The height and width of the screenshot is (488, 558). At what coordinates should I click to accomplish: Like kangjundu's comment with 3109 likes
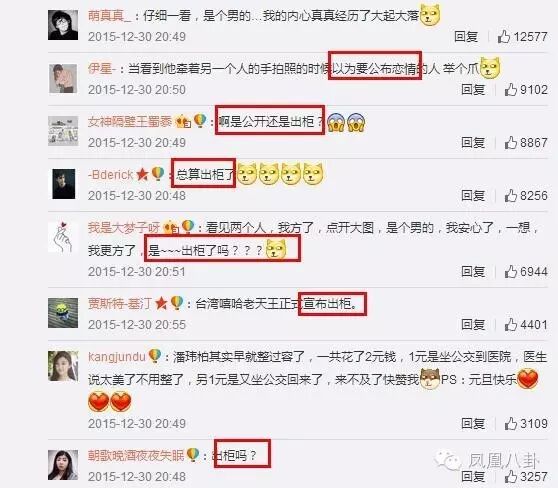coord(510,424)
